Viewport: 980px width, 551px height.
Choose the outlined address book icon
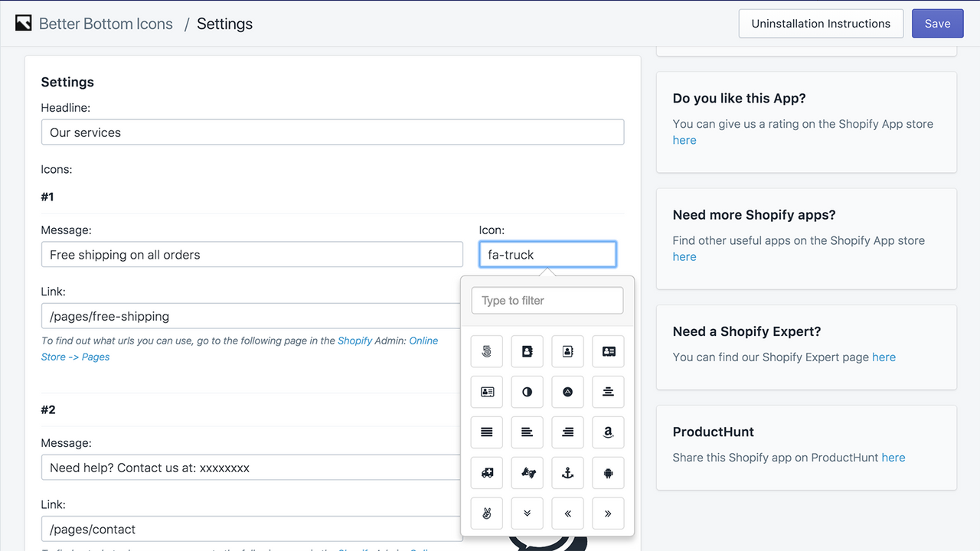567,351
